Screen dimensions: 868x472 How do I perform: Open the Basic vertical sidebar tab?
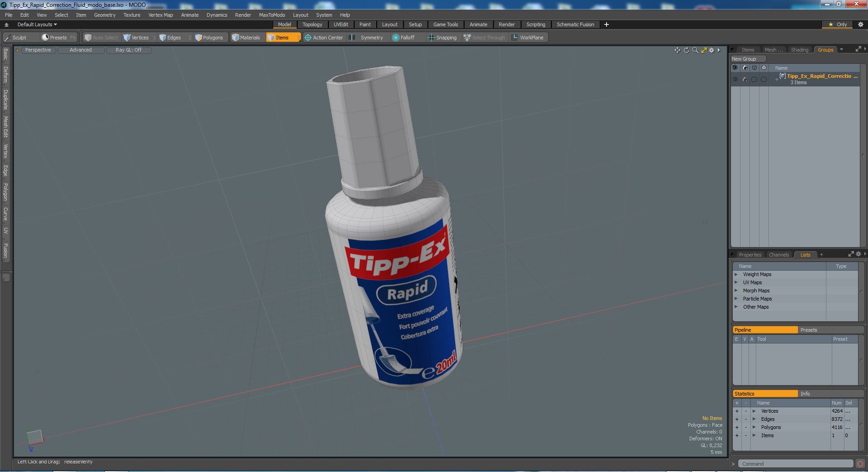(x=5, y=55)
